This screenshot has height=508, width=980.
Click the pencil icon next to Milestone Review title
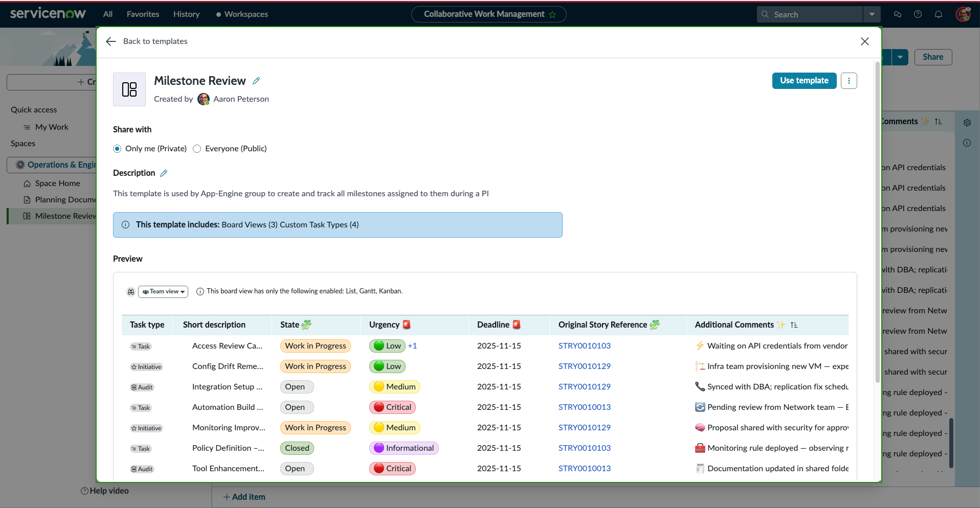coord(256,81)
